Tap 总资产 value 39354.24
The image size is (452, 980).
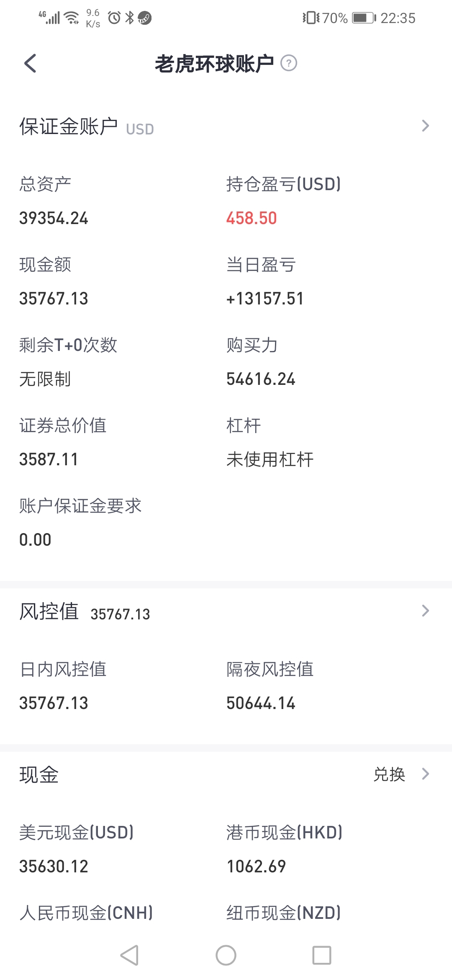coord(54,218)
